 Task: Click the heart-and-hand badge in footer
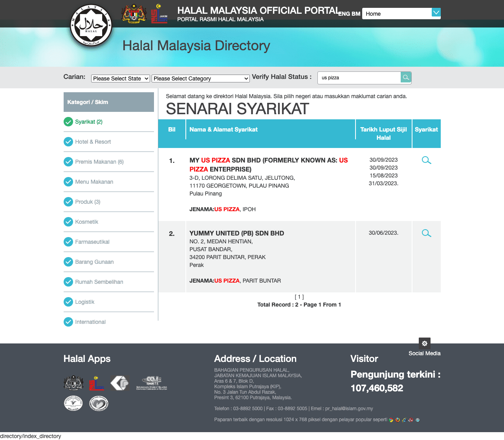[x=99, y=403]
